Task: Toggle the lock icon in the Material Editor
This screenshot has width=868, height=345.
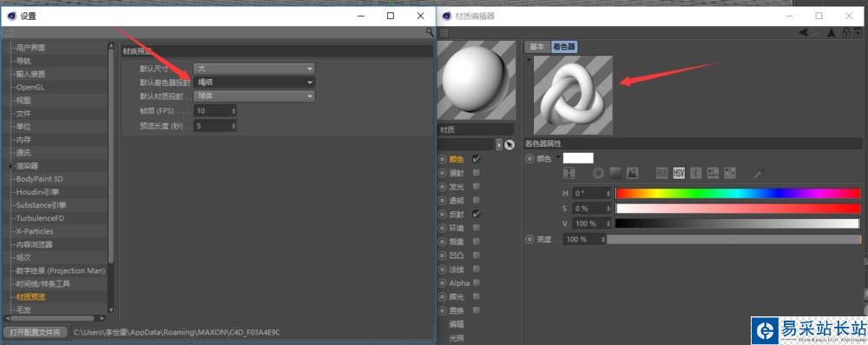Action: coord(845,33)
